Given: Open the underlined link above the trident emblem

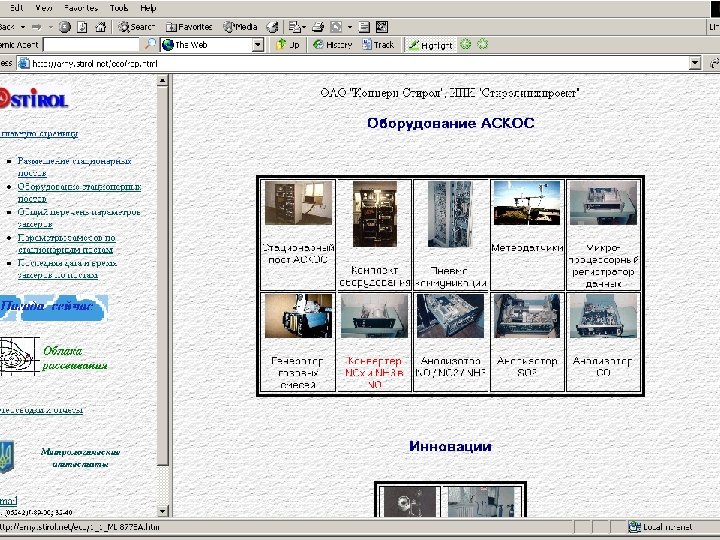Looking at the screenshot, I should coord(41,410).
